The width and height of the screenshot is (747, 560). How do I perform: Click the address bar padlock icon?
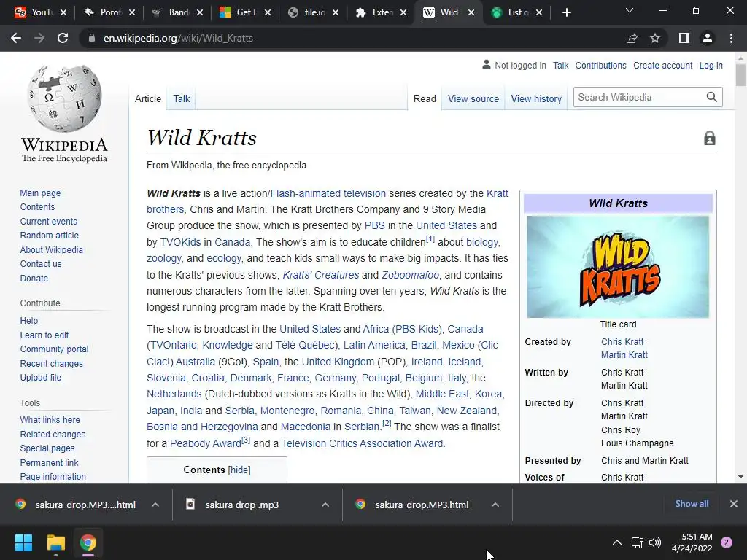pos(92,38)
